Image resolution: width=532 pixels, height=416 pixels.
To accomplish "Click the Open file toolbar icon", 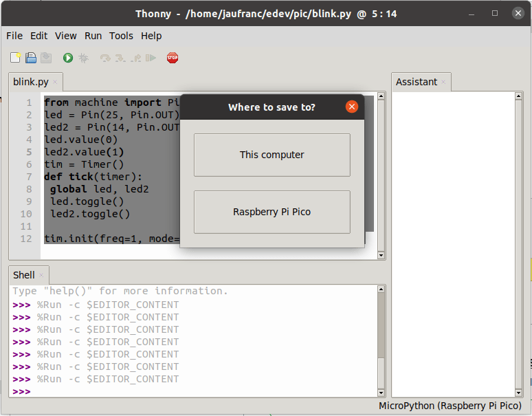I will pos(30,58).
